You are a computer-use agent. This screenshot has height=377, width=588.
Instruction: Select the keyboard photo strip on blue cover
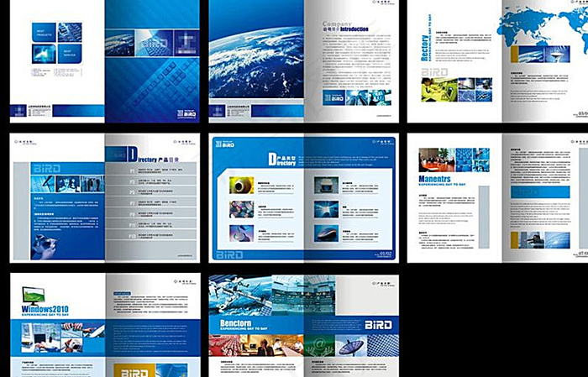point(152,43)
